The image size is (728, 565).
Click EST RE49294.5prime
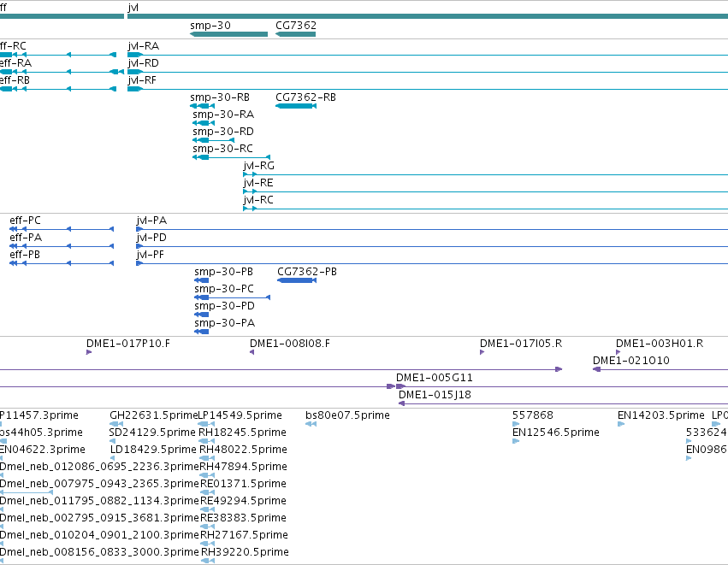click(207, 509)
